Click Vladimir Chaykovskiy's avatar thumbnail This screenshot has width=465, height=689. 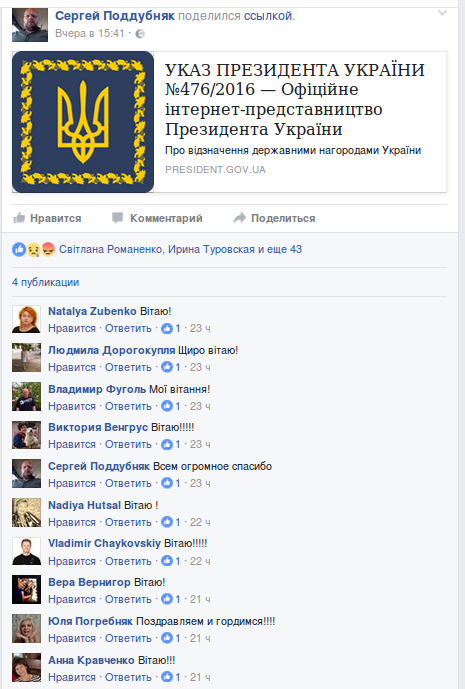[x=26, y=551]
